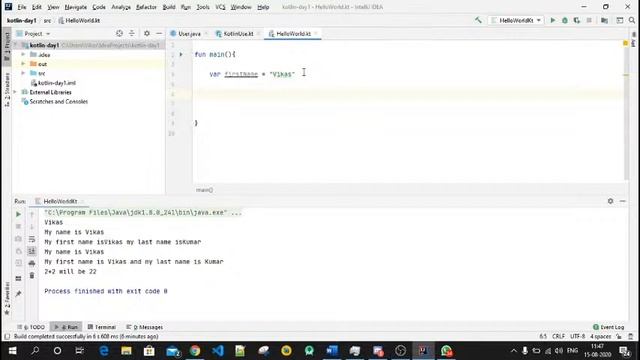Print the console output
The height and width of the screenshot is (360, 640).
(32, 264)
